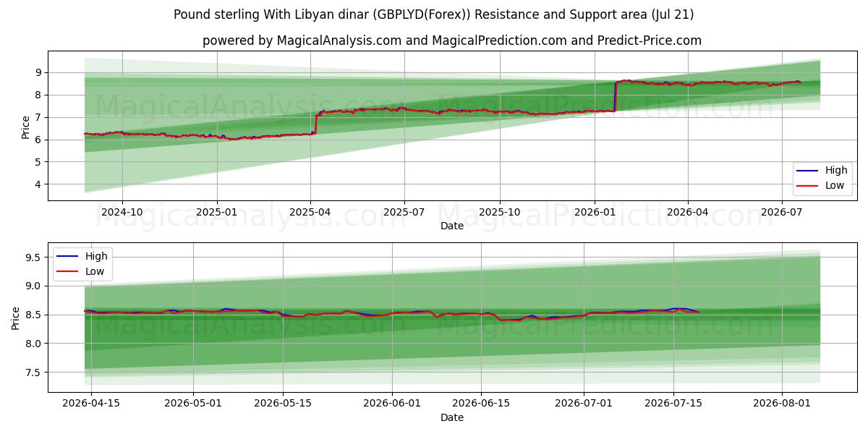Click the '2024-10' date tick label
This screenshot has height=434, width=868.
click(122, 212)
